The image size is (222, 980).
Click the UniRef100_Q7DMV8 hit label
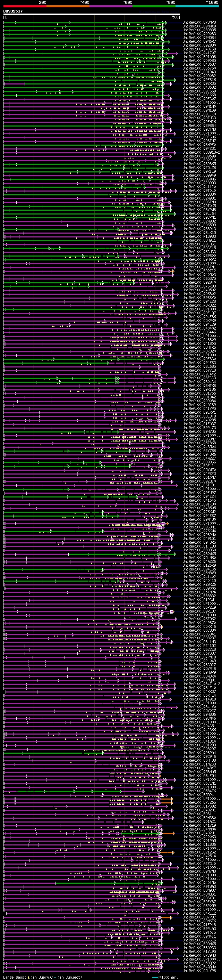pyautogui.click(x=199, y=23)
